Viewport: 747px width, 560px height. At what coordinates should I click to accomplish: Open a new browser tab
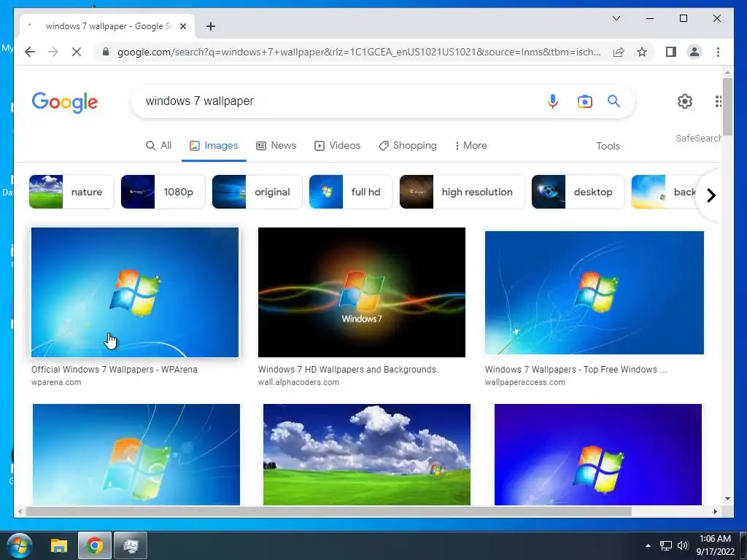pos(211,26)
